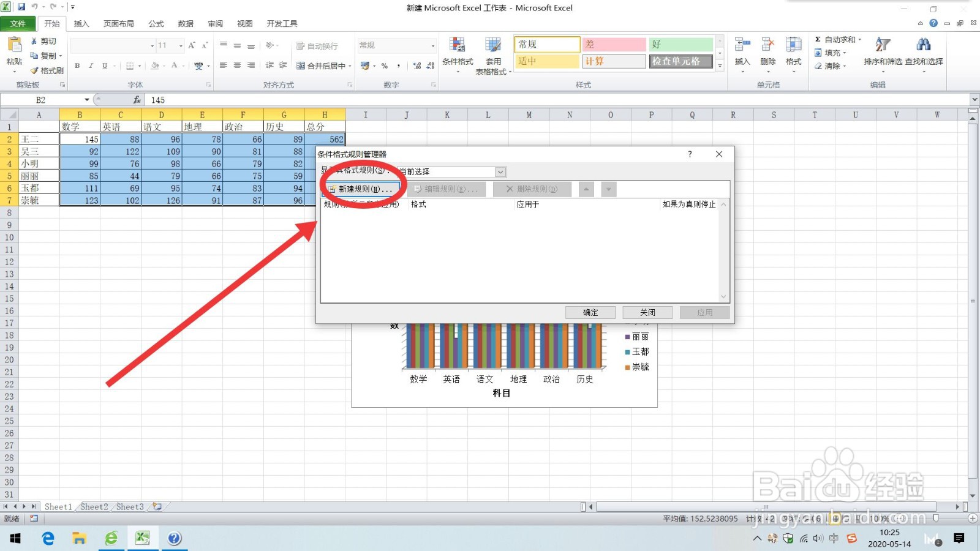Click the Fill (填充) icon

818,53
